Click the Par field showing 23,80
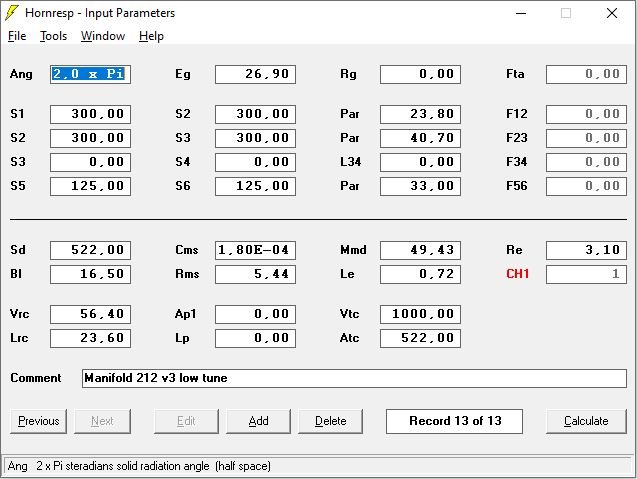This screenshot has width=637, height=479. [x=420, y=114]
